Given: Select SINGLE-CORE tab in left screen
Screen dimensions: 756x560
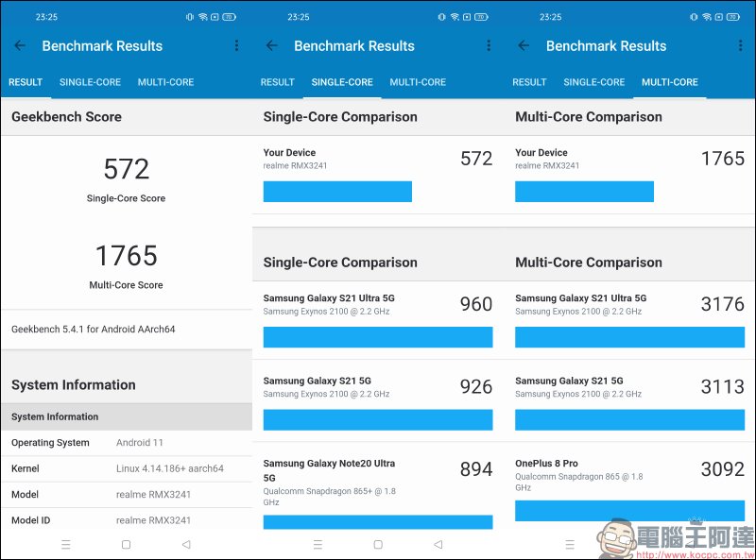Looking at the screenshot, I should click(90, 82).
